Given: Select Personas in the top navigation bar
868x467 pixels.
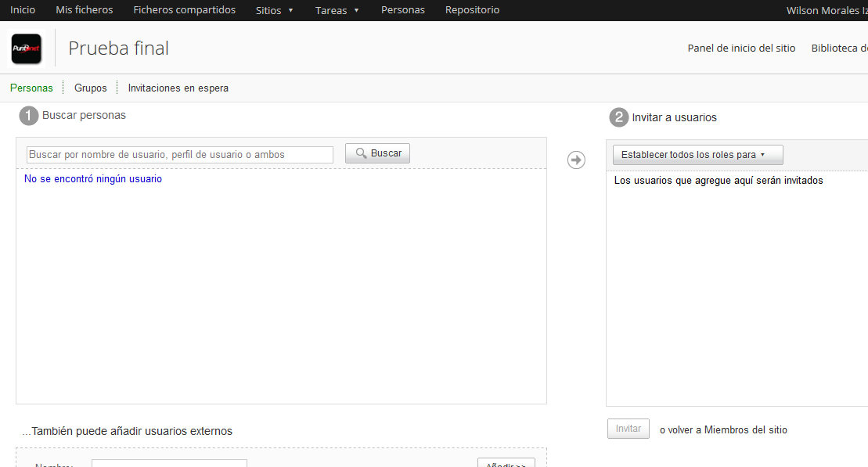Looking at the screenshot, I should click(x=403, y=10).
